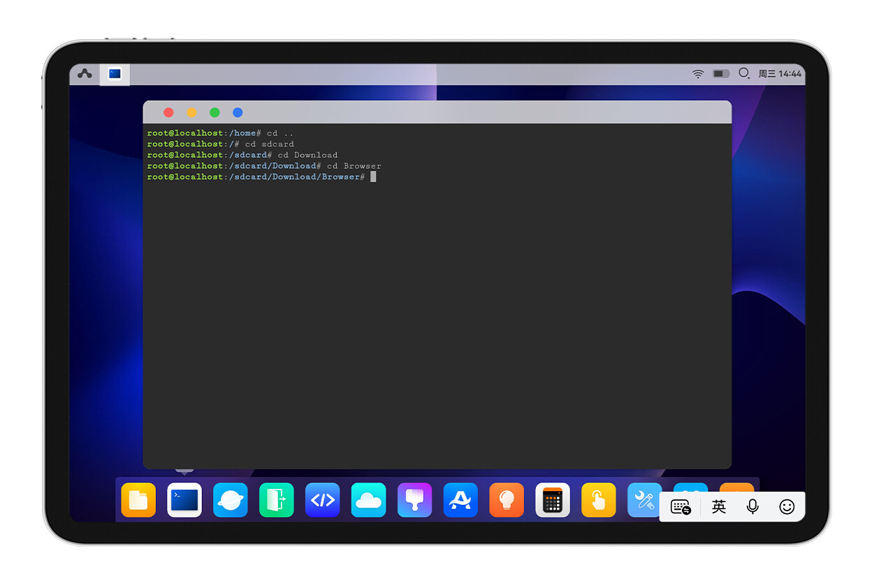Open the launcher logo in the top bar
Viewport: 879px width, 588px height.
(x=85, y=73)
